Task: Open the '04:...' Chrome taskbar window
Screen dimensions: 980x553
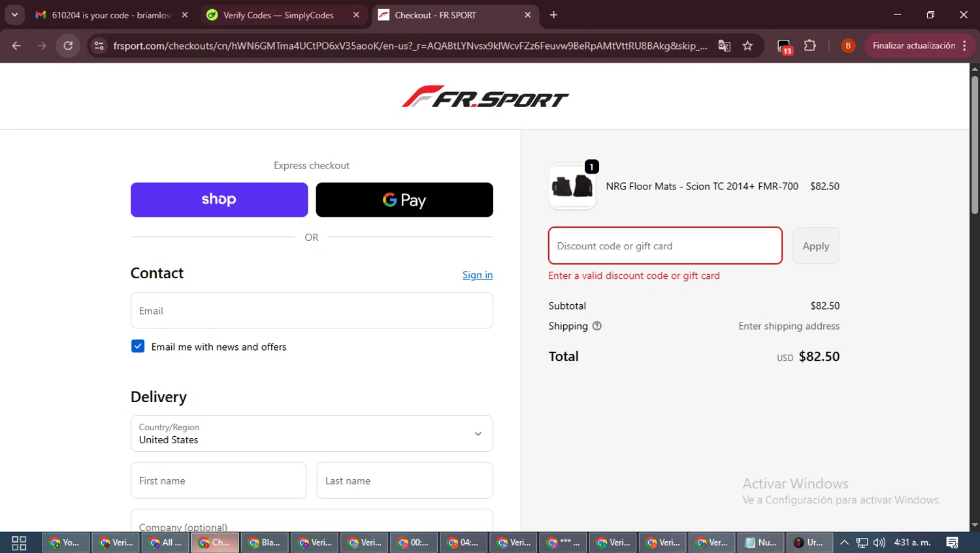Action: 463,543
